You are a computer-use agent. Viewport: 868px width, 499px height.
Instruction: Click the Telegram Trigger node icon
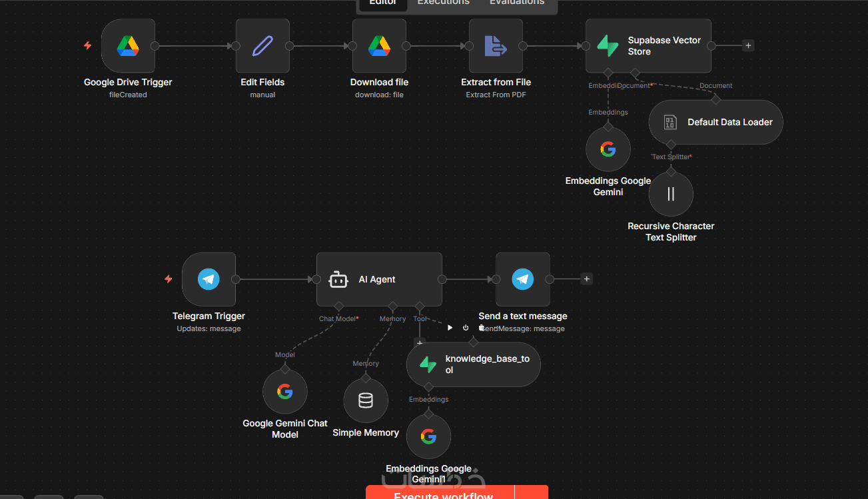pyautogui.click(x=209, y=279)
